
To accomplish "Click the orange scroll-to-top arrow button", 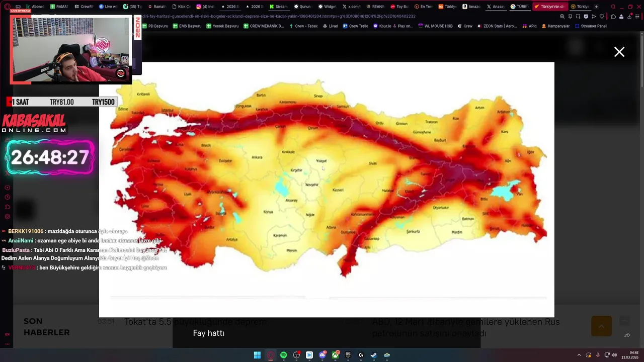I will [x=601, y=326].
